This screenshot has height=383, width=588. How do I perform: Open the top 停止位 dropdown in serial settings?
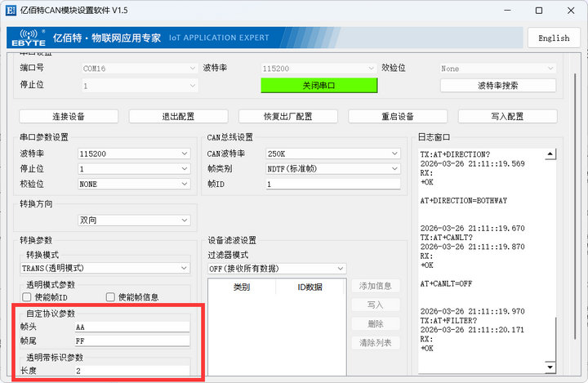tap(139, 86)
